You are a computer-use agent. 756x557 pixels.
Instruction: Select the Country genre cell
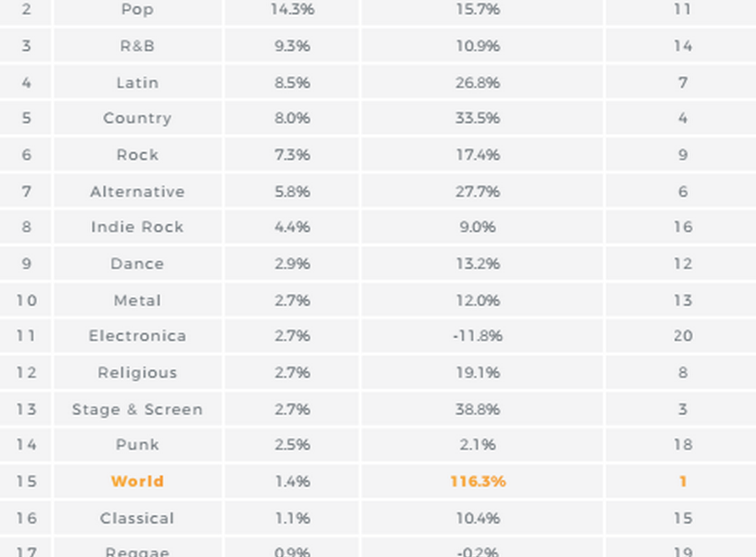pos(137,119)
